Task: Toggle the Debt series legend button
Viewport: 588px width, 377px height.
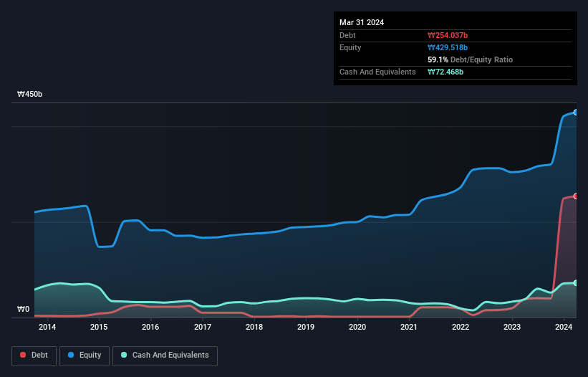Action: pos(34,355)
